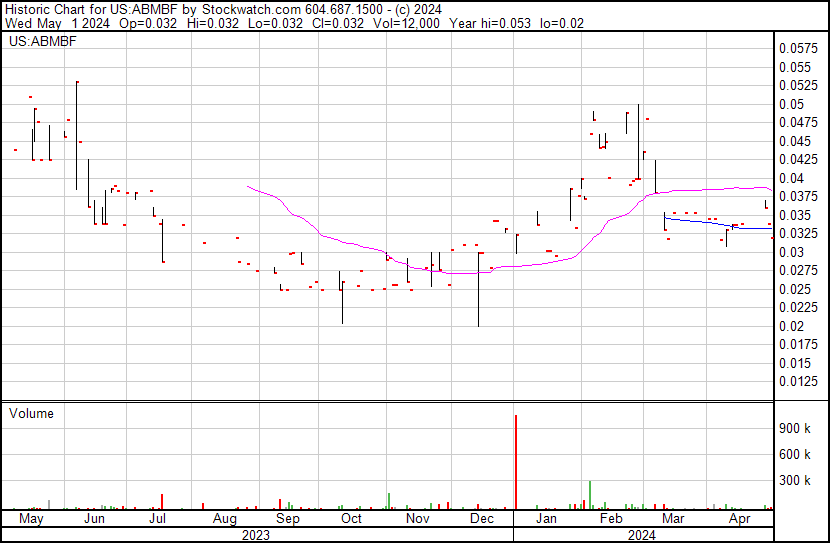Click the 0.035 price axis label
The height and width of the screenshot is (543, 830).
[795, 215]
